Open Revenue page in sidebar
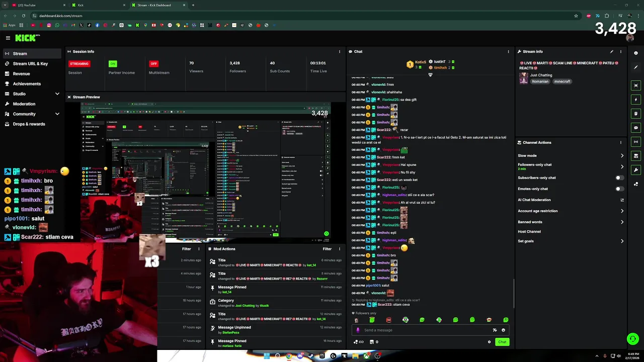644x362 pixels. coord(31,73)
